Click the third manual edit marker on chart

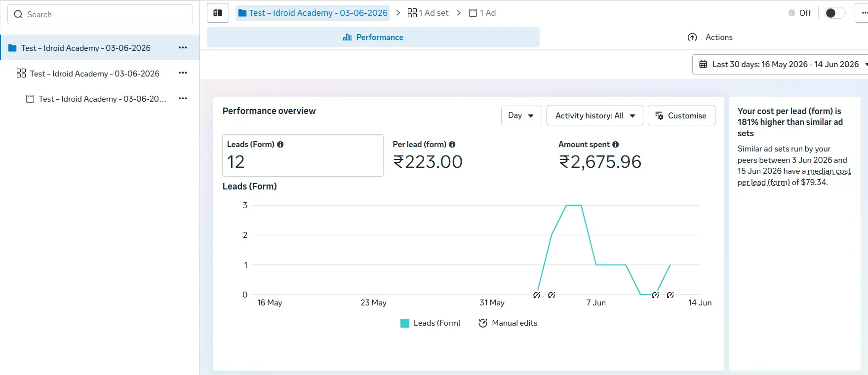click(655, 295)
